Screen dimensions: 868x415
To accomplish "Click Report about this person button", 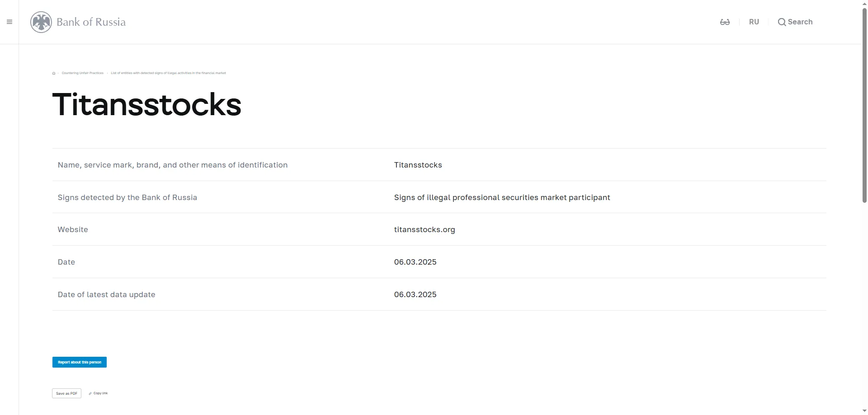I will point(80,362).
